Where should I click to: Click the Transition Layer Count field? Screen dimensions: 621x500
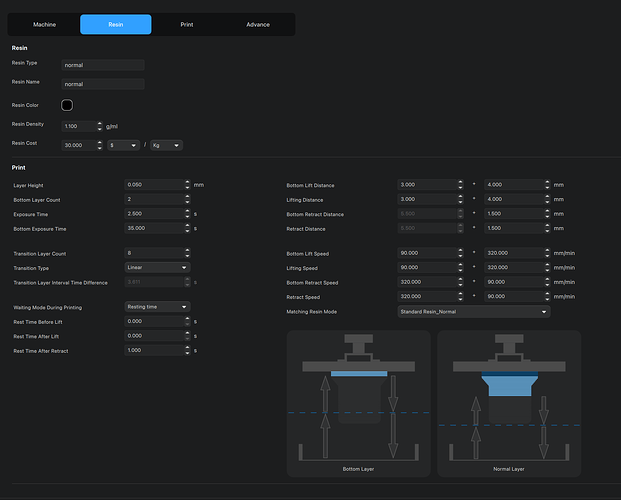[x=154, y=253]
